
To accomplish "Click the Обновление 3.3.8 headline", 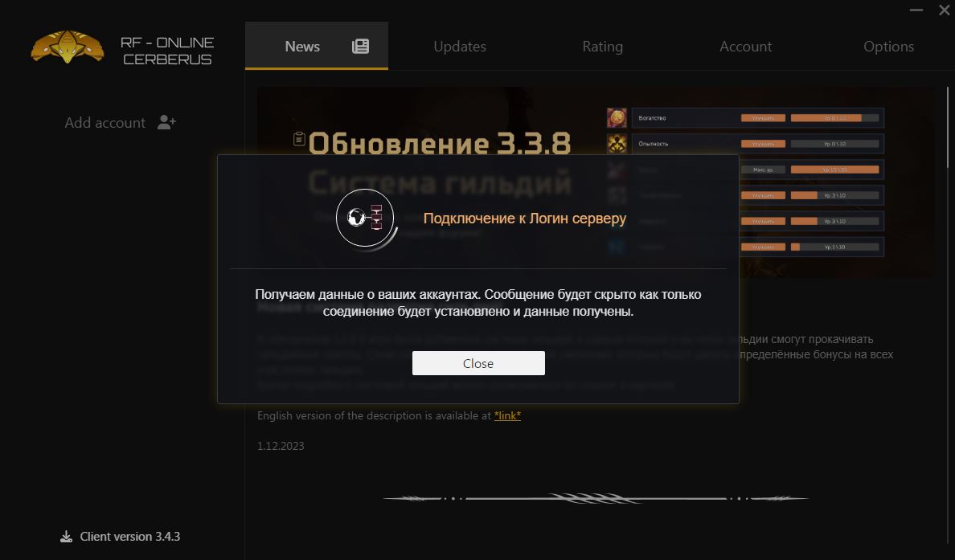I will pyautogui.click(x=440, y=144).
